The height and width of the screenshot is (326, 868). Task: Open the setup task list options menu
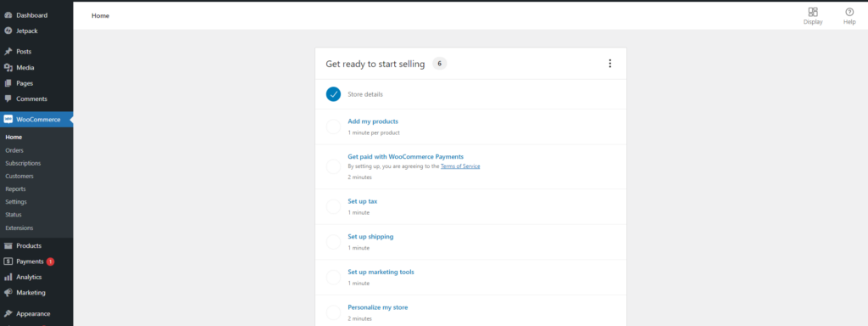point(610,64)
